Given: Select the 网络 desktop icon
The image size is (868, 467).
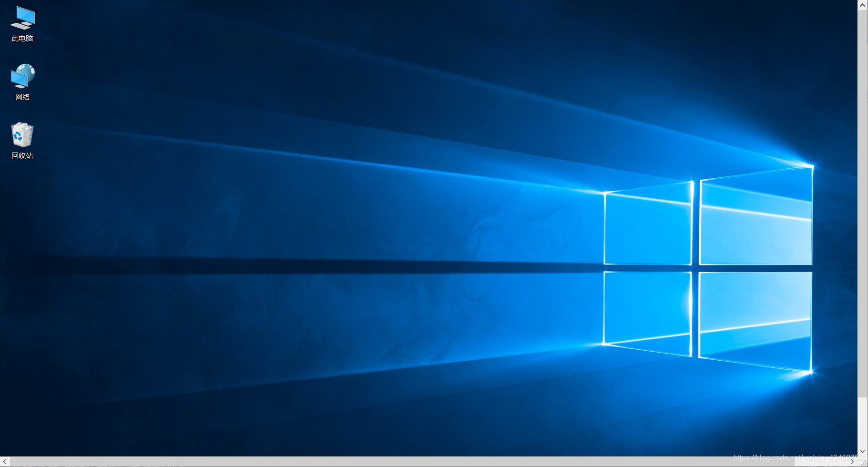Looking at the screenshot, I should point(22,82).
